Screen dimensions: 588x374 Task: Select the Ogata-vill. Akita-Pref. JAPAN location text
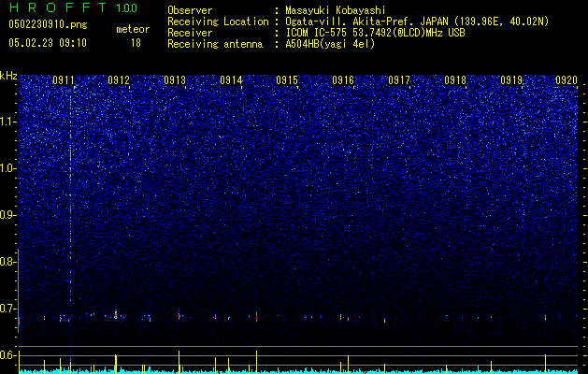tap(417, 22)
